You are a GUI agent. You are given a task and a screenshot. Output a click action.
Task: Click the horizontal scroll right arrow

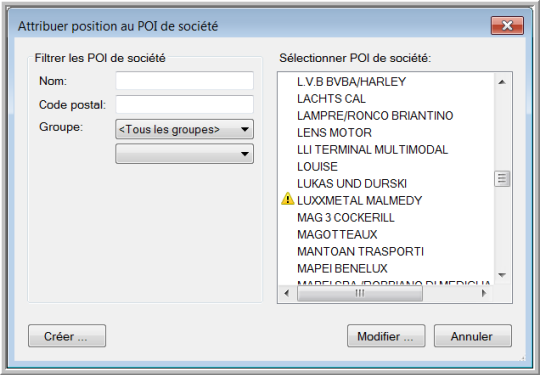[x=484, y=293]
